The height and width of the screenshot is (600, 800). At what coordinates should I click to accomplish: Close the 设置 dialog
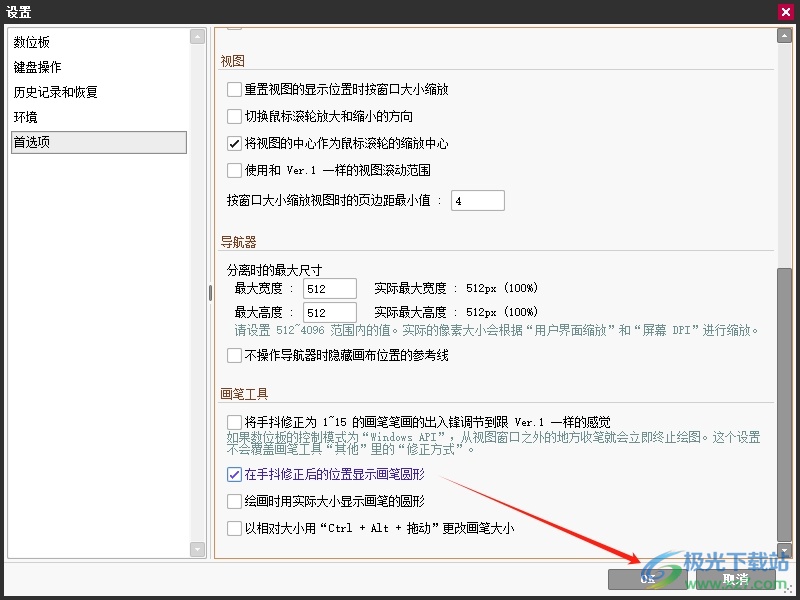(786, 12)
